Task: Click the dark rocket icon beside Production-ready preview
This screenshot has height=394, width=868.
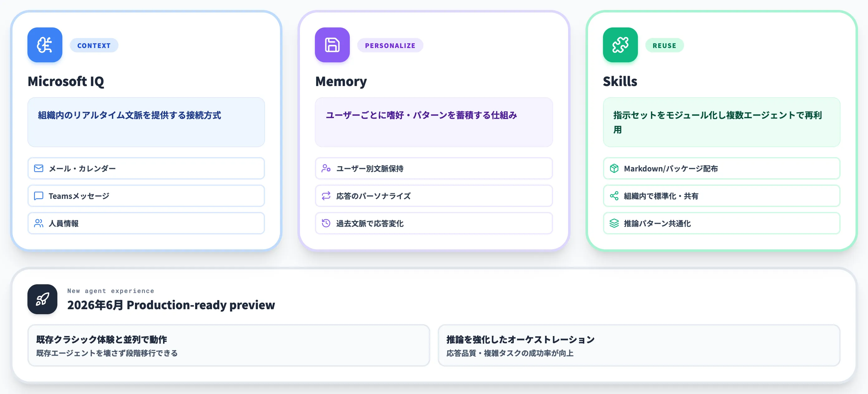Action: (42, 299)
